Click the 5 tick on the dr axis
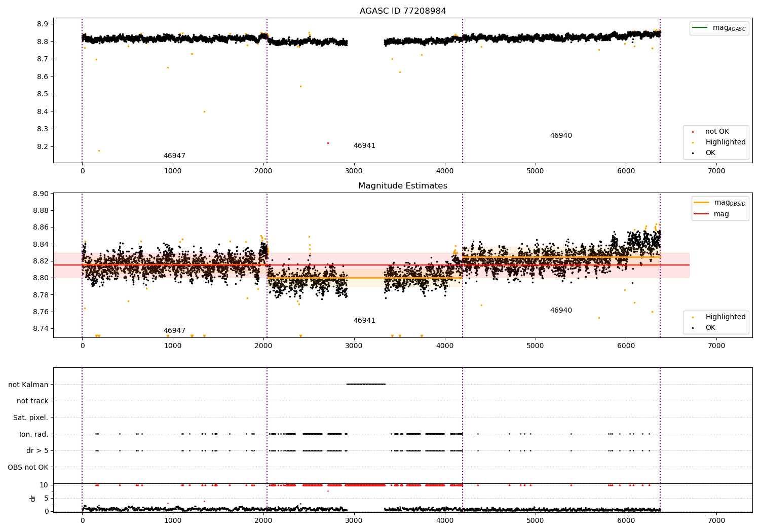The image size is (760, 532). pyautogui.click(x=47, y=498)
